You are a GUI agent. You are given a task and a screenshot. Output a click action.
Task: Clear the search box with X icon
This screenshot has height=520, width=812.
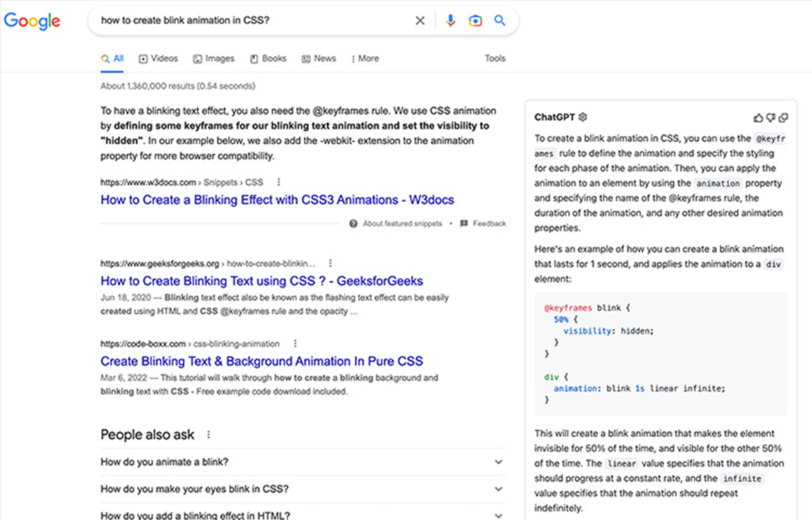click(420, 20)
